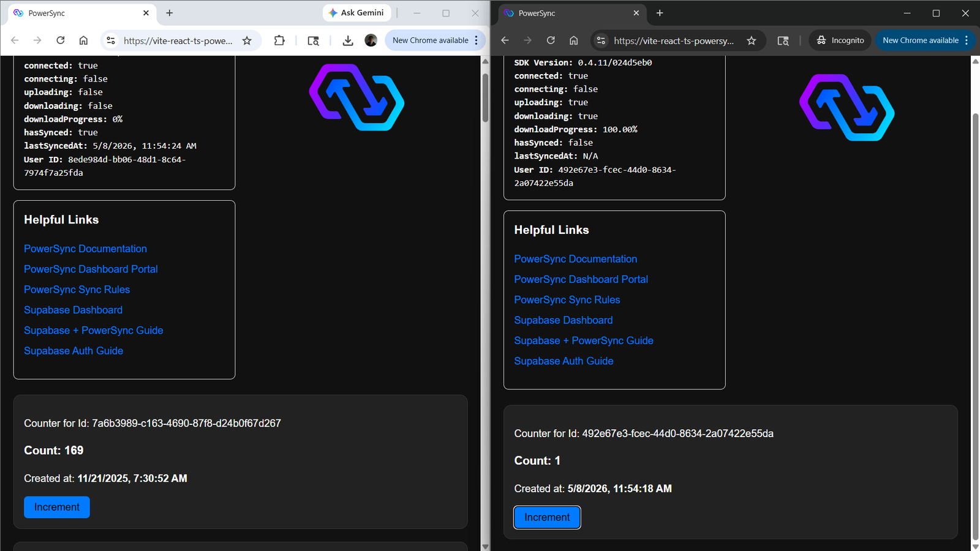The height and width of the screenshot is (551, 980).
Task: Reload the page in the left Chrome window
Action: (60, 40)
